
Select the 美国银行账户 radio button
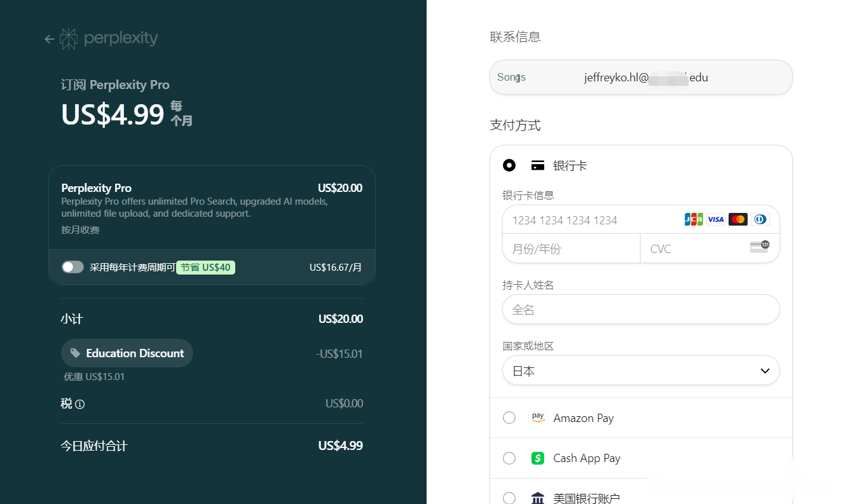pos(509,498)
